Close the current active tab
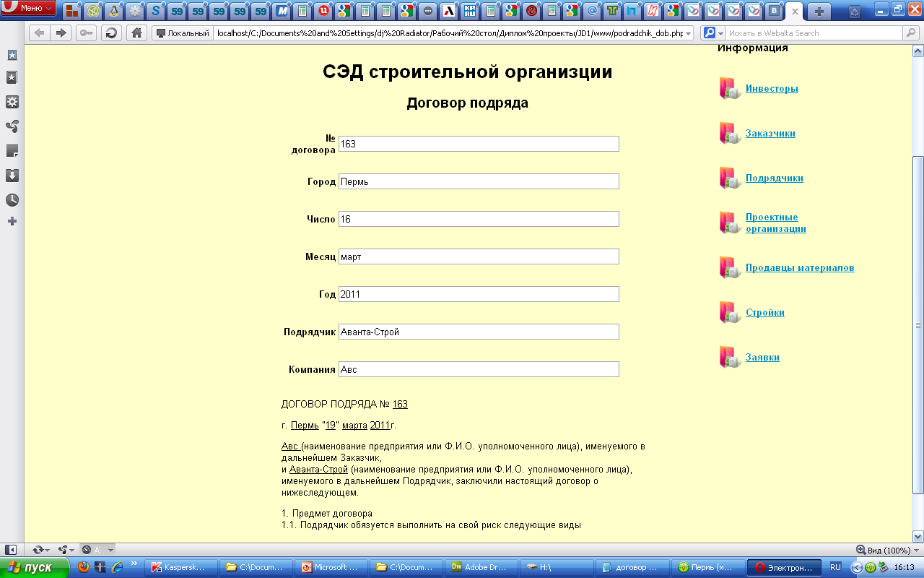The width and height of the screenshot is (924, 578). (x=795, y=12)
